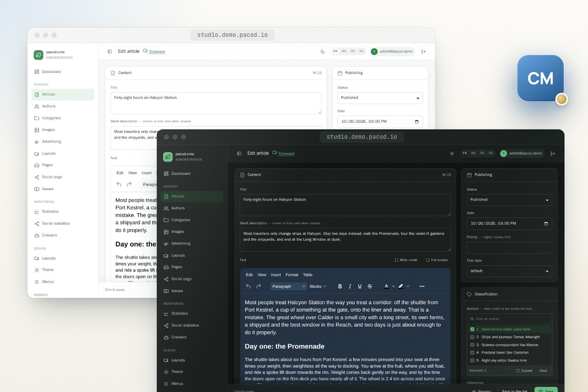Toggle light theme sun icon in dark window

[452, 154]
